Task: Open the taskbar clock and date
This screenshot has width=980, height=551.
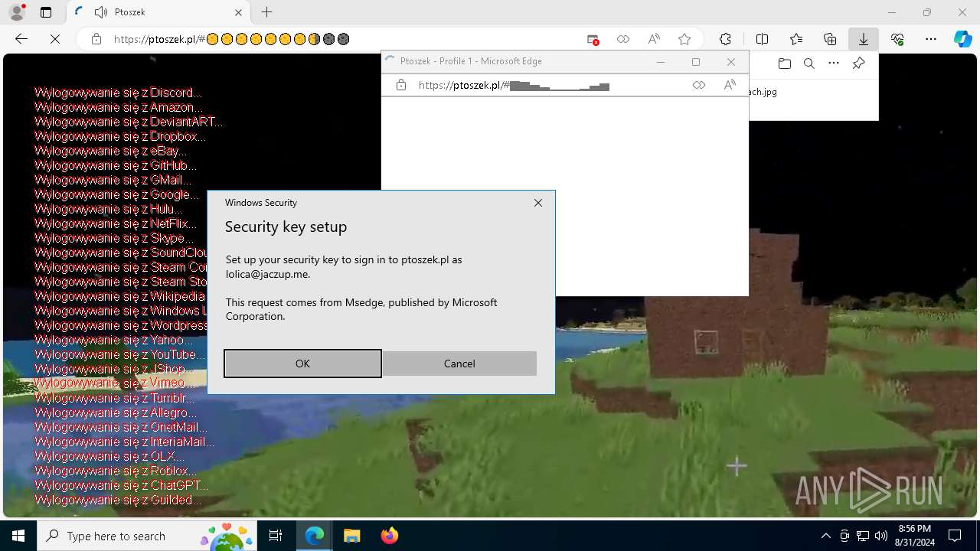Action: [914, 536]
